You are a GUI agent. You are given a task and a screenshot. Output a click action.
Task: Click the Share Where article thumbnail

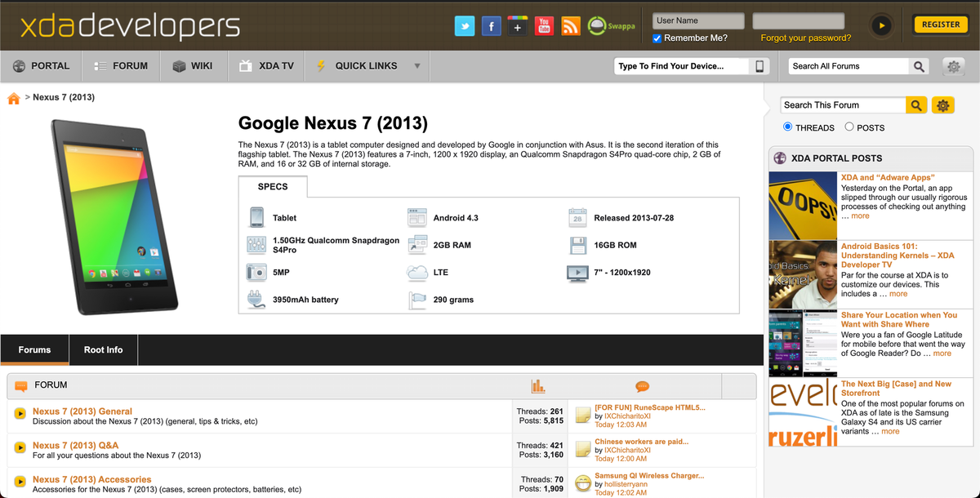[x=803, y=343]
